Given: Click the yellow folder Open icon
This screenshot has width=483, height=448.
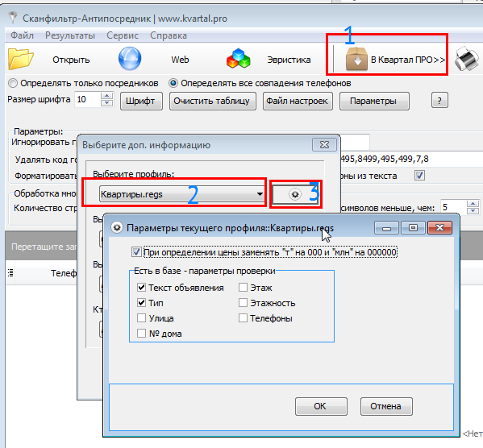Looking at the screenshot, I should [20, 59].
